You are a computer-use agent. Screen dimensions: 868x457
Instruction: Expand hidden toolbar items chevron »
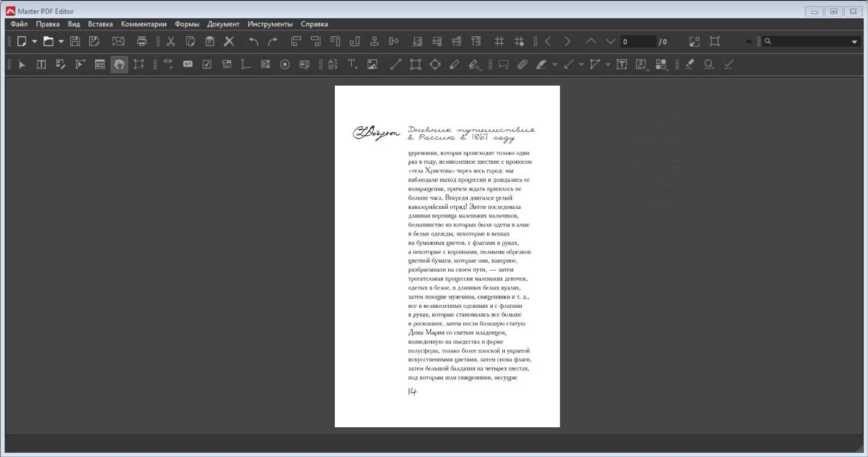pyautogui.click(x=749, y=42)
